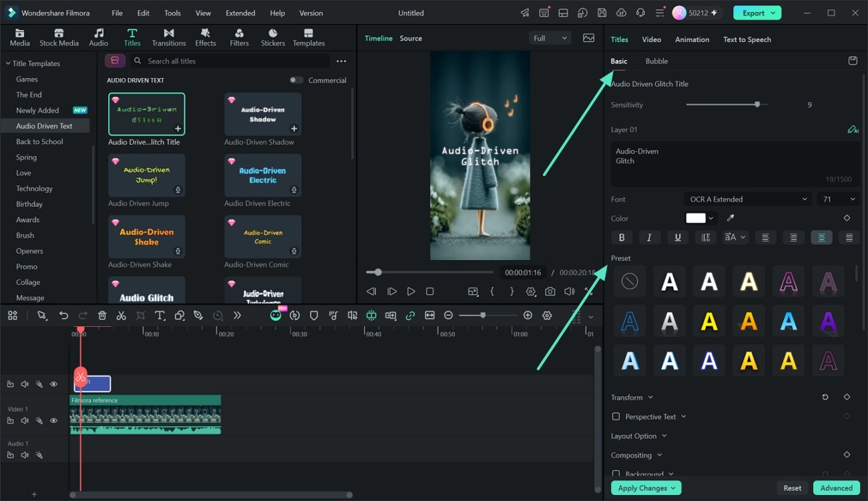Pick color with the eyedropper tool
Image resolution: width=868 pixels, height=501 pixels.
pos(730,218)
